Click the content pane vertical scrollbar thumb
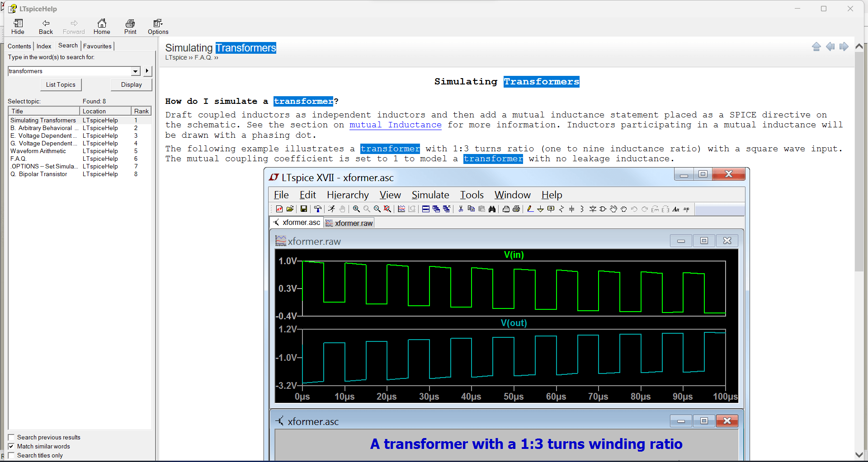 click(x=859, y=162)
